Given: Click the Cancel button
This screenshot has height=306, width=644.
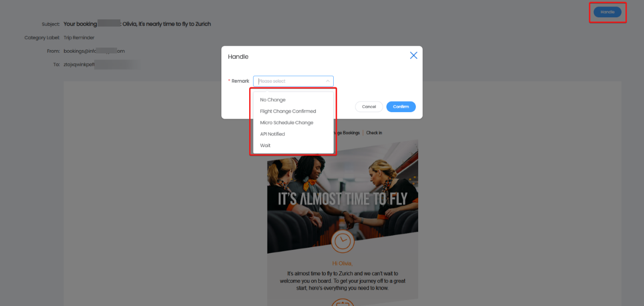Looking at the screenshot, I should pyautogui.click(x=369, y=107).
